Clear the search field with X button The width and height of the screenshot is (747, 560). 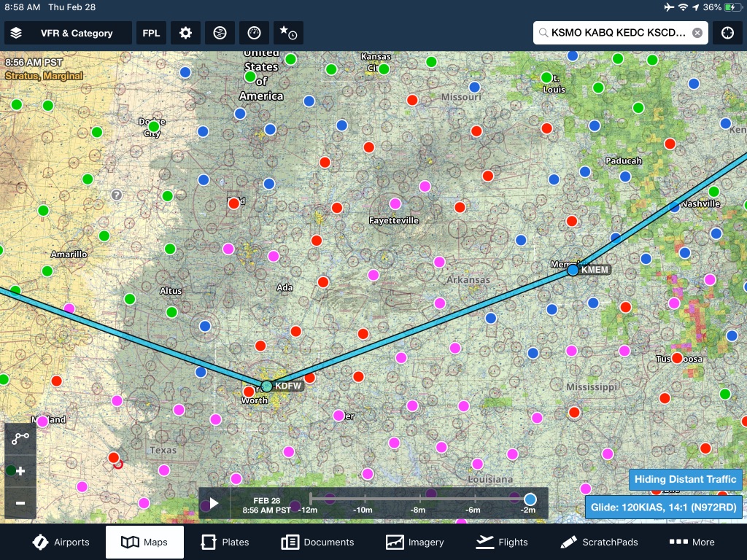click(697, 33)
